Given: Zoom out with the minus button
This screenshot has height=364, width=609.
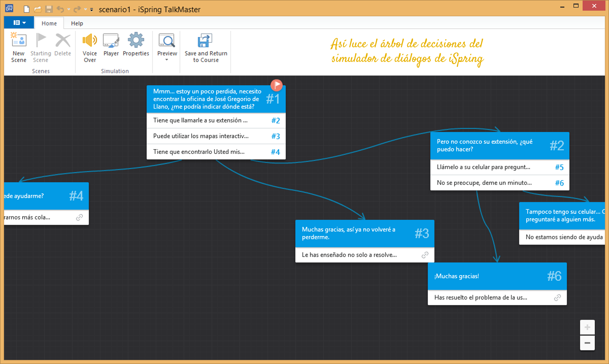Looking at the screenshot, I should (587, 343).
